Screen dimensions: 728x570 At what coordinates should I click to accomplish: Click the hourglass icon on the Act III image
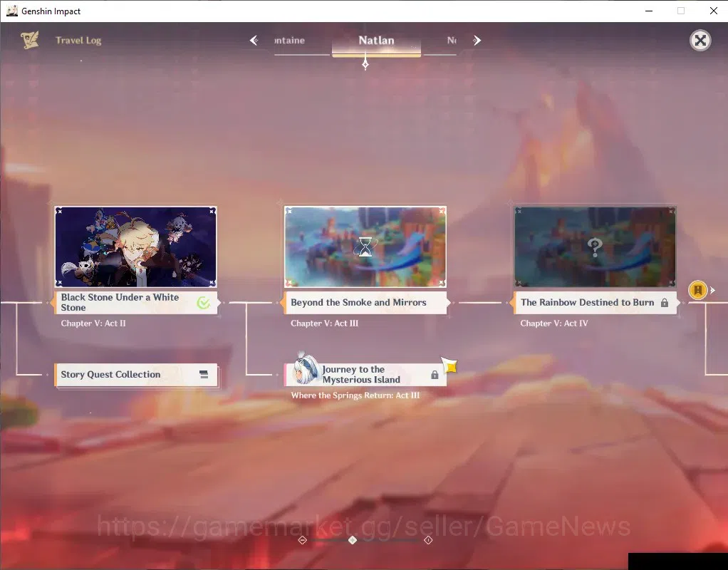[365, 247]
